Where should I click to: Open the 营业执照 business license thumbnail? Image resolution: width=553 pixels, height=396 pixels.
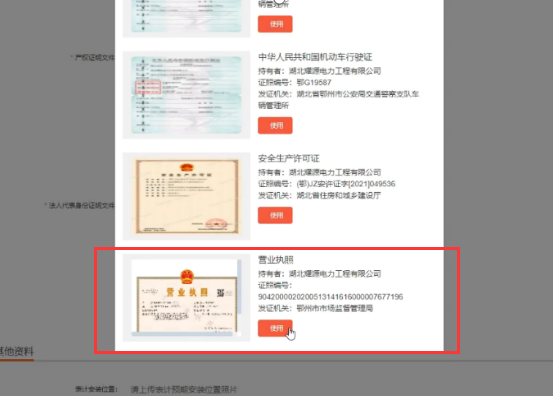186,297
